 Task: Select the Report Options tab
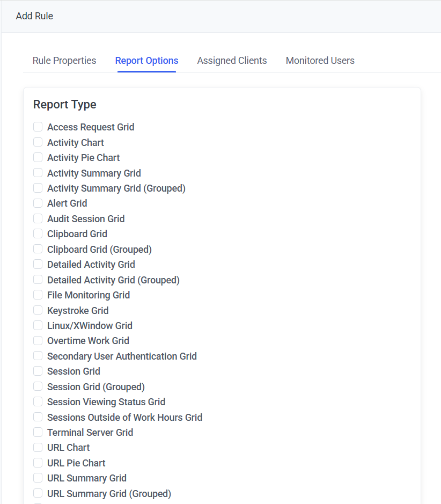pyautogui.click(x=146, y=61)
